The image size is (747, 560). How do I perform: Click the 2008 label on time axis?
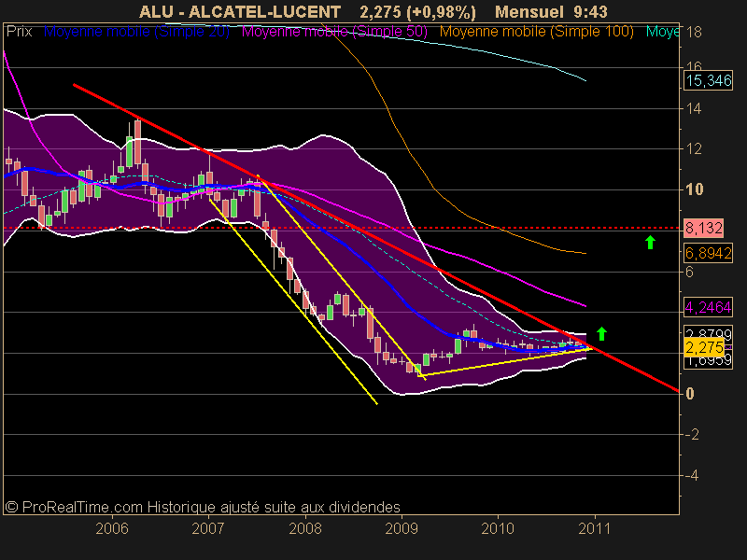tap(305, 528)
